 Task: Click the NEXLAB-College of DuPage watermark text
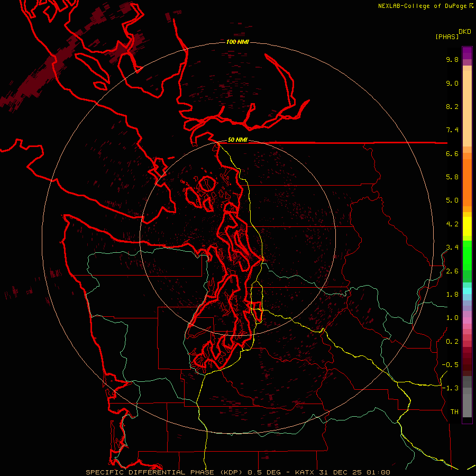point(426,6)
